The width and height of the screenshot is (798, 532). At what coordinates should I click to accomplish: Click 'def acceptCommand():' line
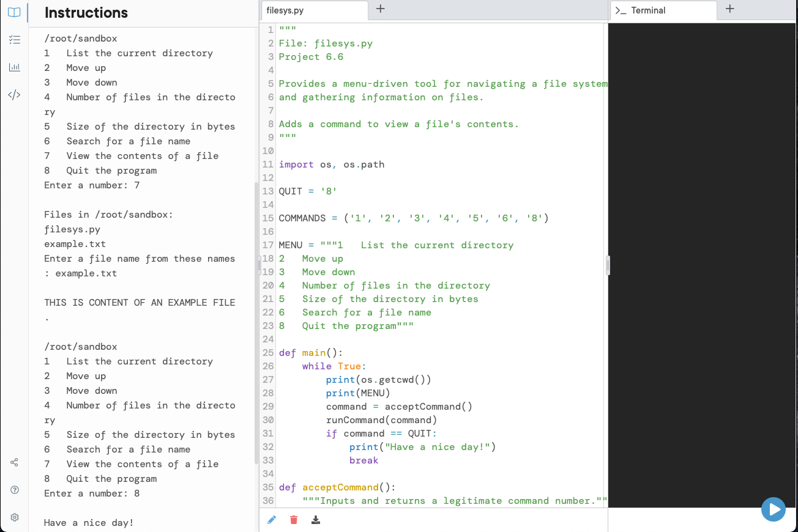tap(337, 487)
